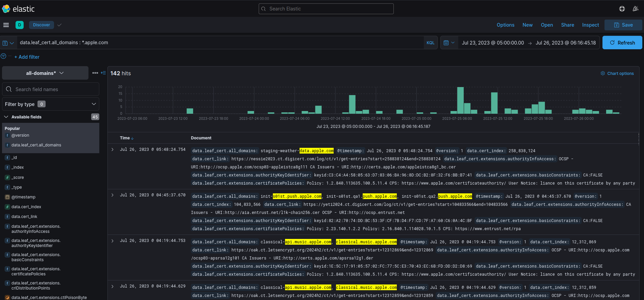
Task: Click the data.cert_index number icon
Action: [x=7, y=207]
